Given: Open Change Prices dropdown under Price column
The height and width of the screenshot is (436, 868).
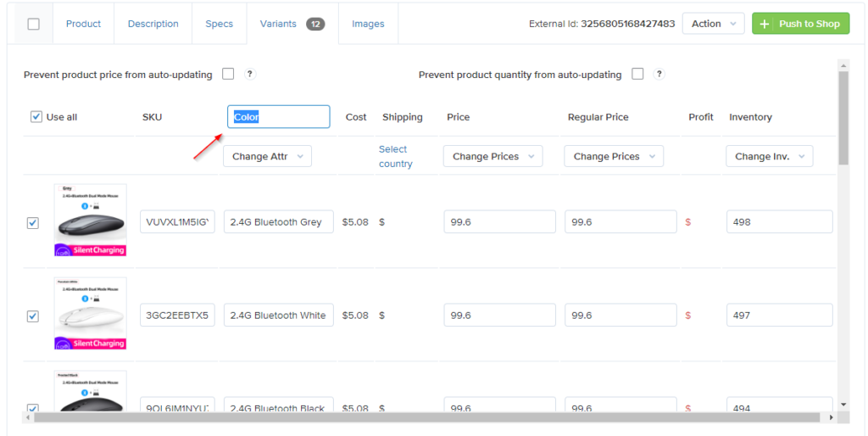Looking at the screenshot, I should 492,157.
